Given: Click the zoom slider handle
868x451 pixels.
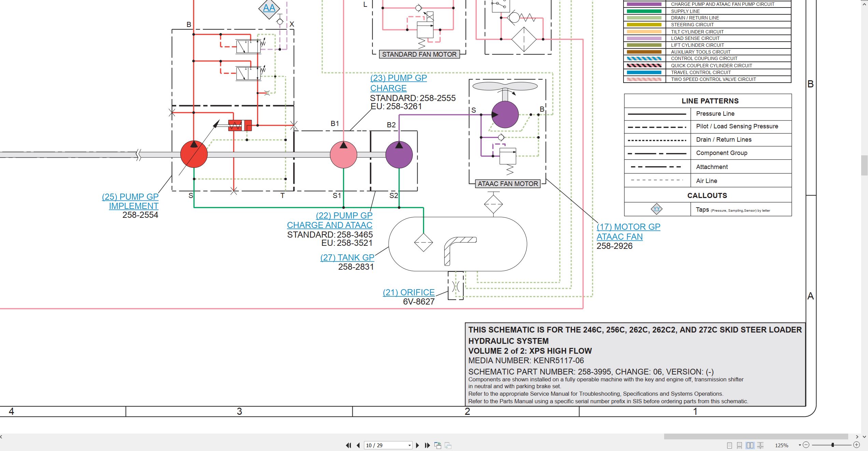Looking at the screenshot, I should pos(832,445).
